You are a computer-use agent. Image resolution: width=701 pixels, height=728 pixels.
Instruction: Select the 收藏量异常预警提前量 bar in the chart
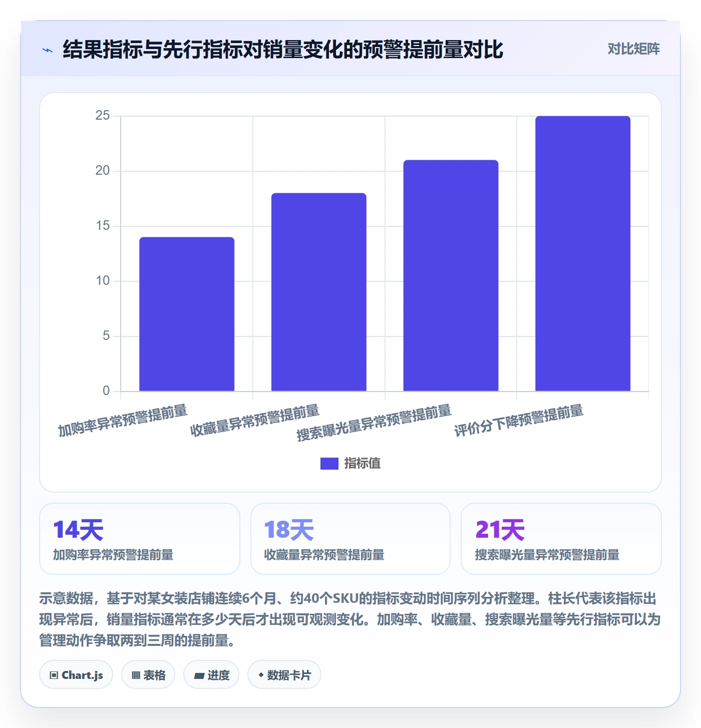click(319, 292)
